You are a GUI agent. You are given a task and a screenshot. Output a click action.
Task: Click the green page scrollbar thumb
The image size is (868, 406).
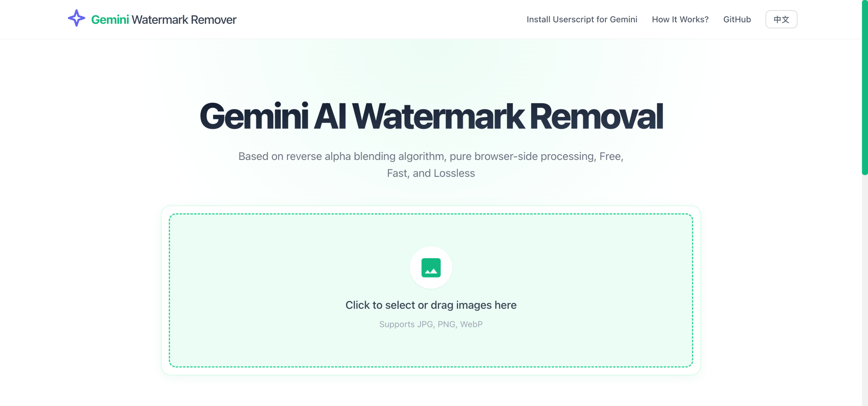[x=865, y=88]
